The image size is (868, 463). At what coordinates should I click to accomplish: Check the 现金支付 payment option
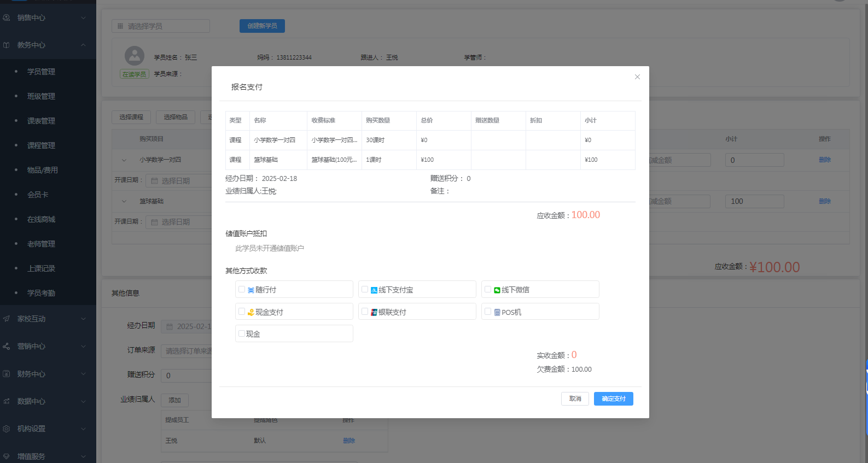pyautogui.click(x=242, y=312)
